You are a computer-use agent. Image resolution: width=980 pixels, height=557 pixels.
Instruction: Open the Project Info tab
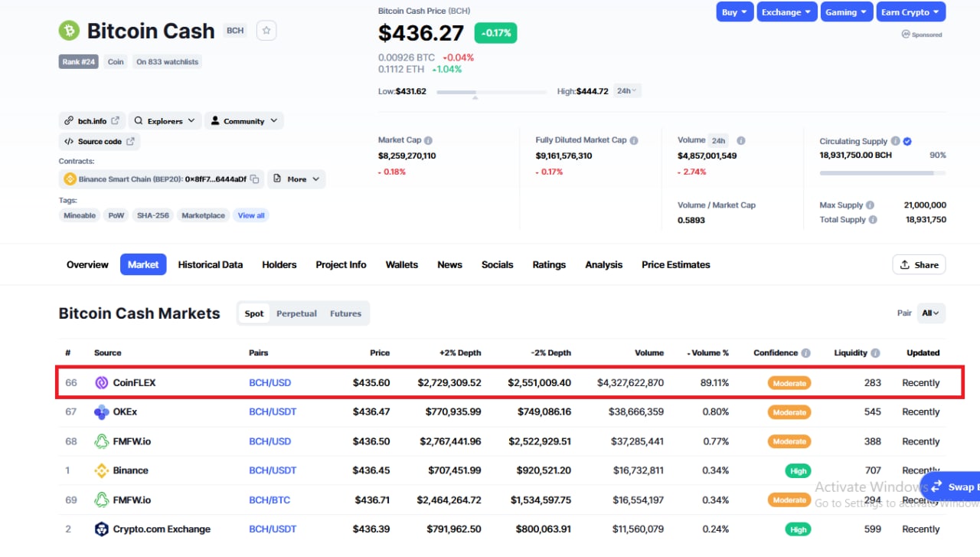click(341, 264)
